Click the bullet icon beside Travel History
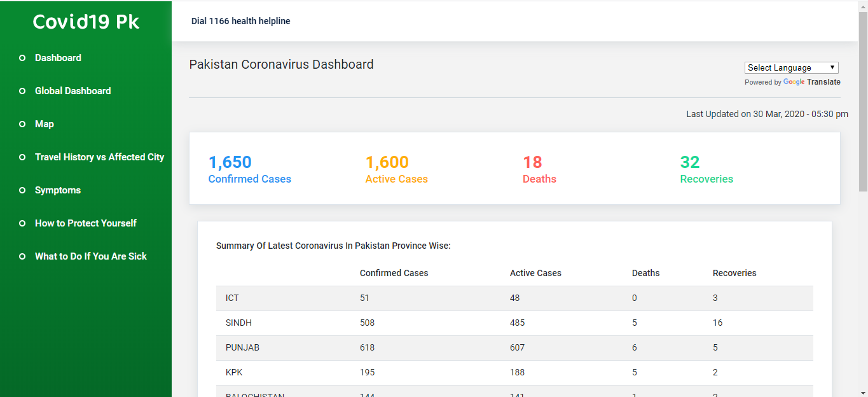The image size is (868, 397). click(x=22, y=157)
